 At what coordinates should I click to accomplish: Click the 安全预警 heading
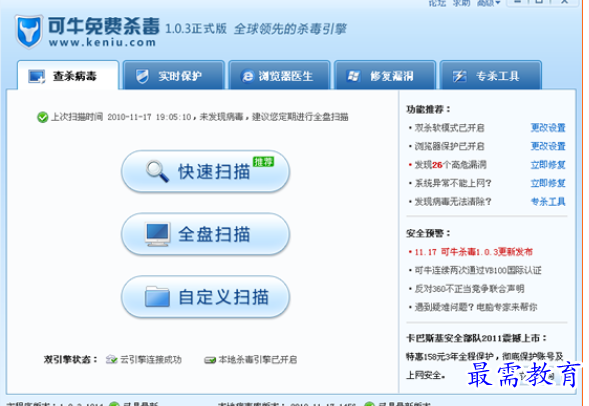tap(428, 234)
